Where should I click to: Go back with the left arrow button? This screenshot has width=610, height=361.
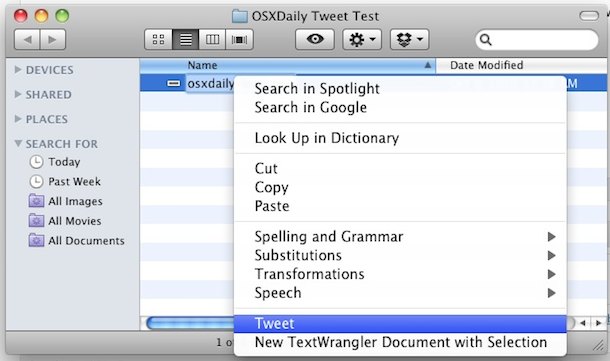pyautogui.click(x=27, y=39)
